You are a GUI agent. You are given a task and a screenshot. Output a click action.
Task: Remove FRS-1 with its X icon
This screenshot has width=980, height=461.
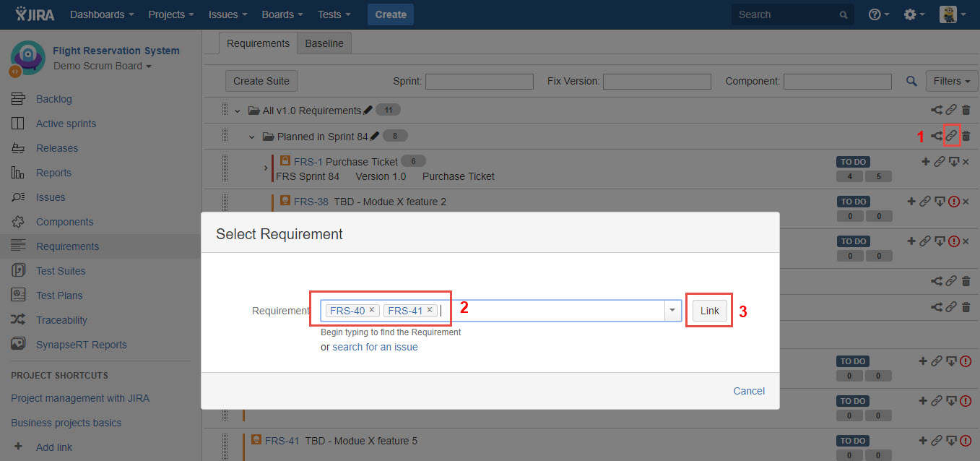[966, 162]
